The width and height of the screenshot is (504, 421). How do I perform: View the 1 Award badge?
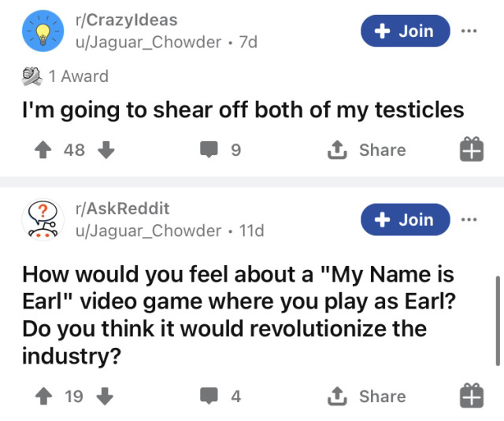65,76
